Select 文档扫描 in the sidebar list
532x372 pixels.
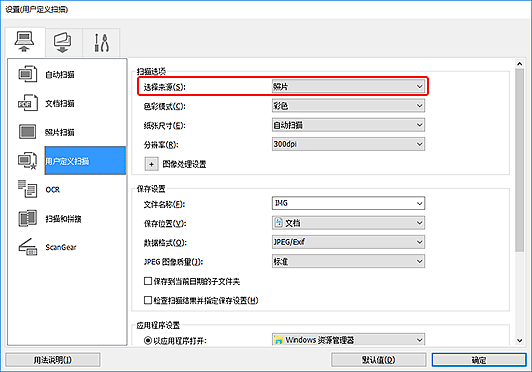60,103
